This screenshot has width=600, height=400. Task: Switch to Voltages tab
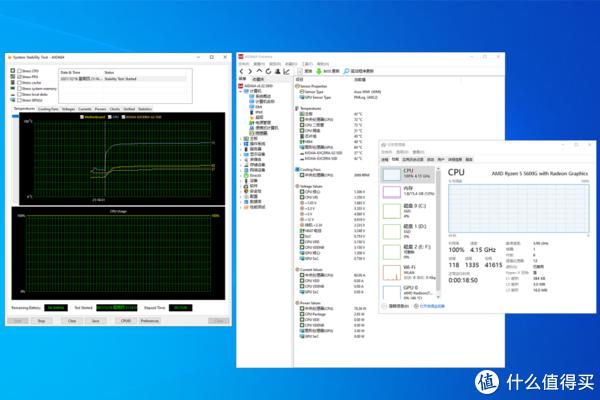(x=68, y=109)
